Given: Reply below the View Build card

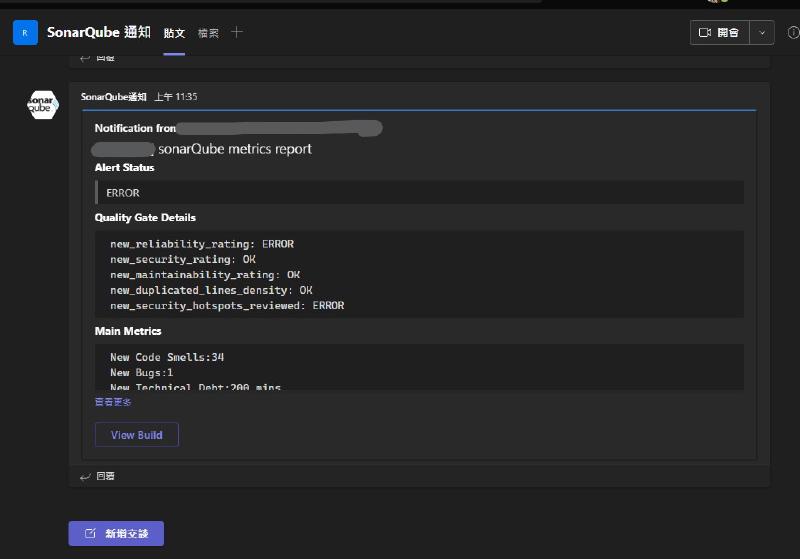Looking at the screenshot, I should tap(99, 476).
